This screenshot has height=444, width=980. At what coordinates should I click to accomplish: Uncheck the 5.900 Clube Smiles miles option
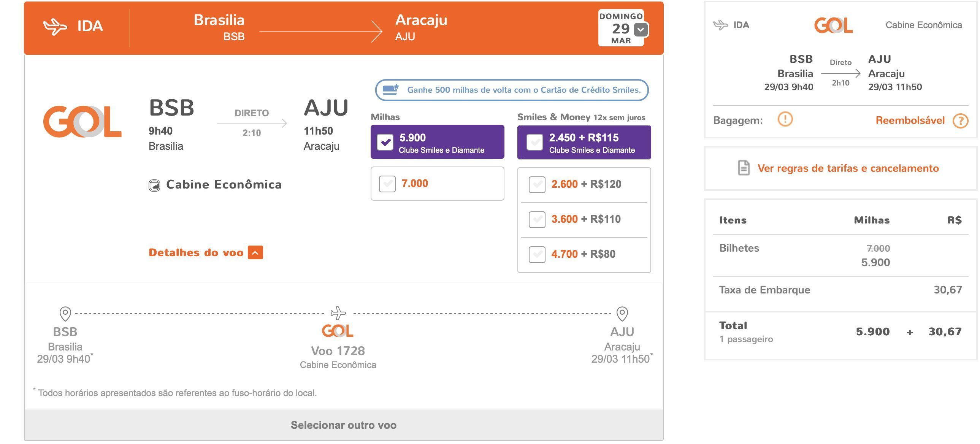(385, 142)
